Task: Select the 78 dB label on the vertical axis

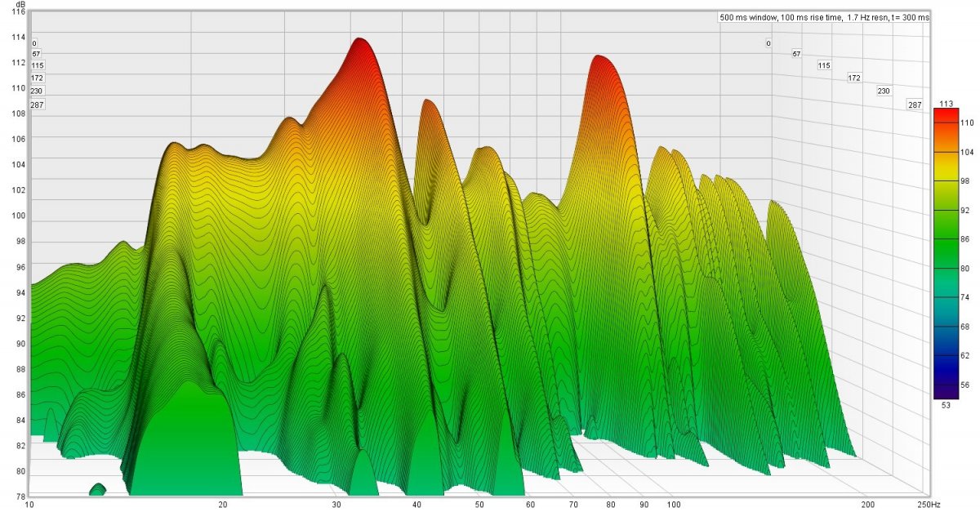Action: coord(18,496)
